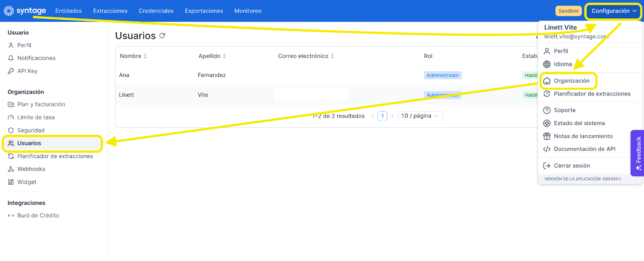Open Buró de Crédito integration
The height and width of the screenshot is (261, 644).
(x=38, y=216)
